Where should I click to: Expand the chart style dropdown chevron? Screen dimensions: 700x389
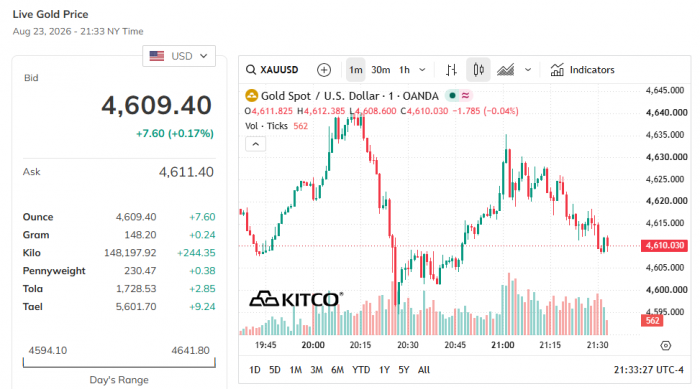pos(528,70)
